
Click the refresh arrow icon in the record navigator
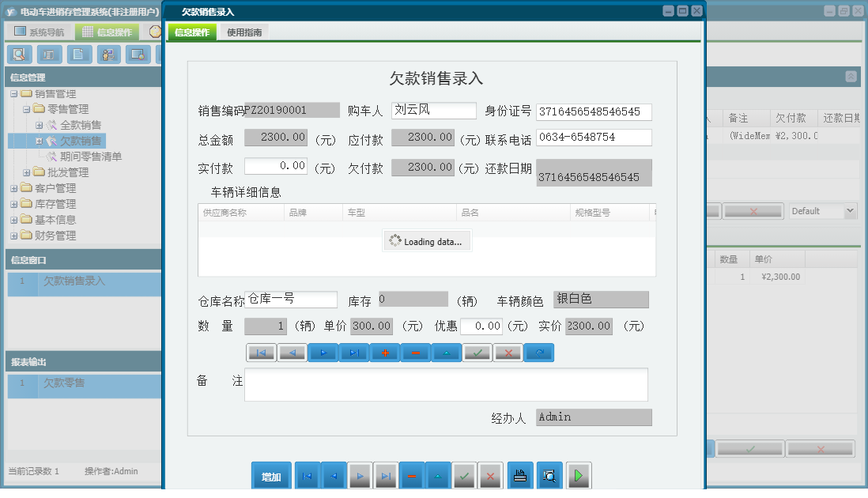click(x=538, y=353)
